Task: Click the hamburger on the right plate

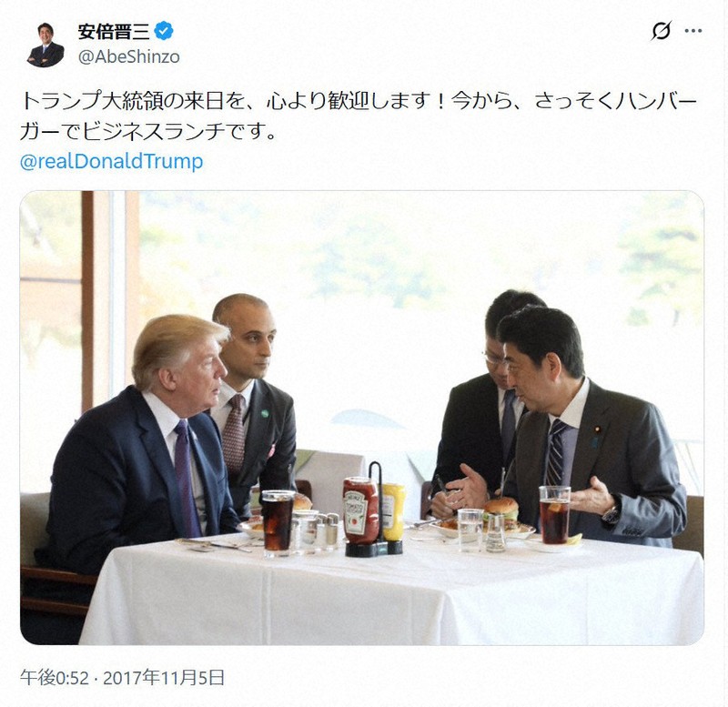Action: pyautogui.click(x=501, y=513)
